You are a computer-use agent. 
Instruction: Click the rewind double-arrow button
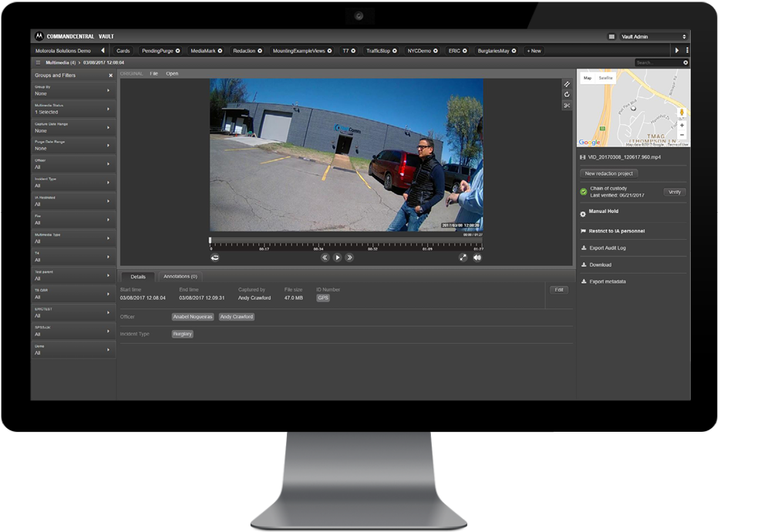pos(325,258)
